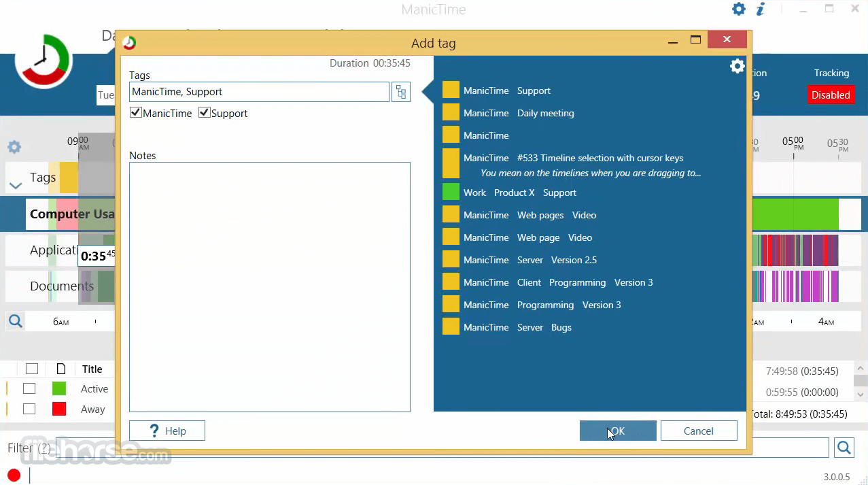Click Away row label
The height and width of the screenshot is (485, 868).
coord(92,409)
